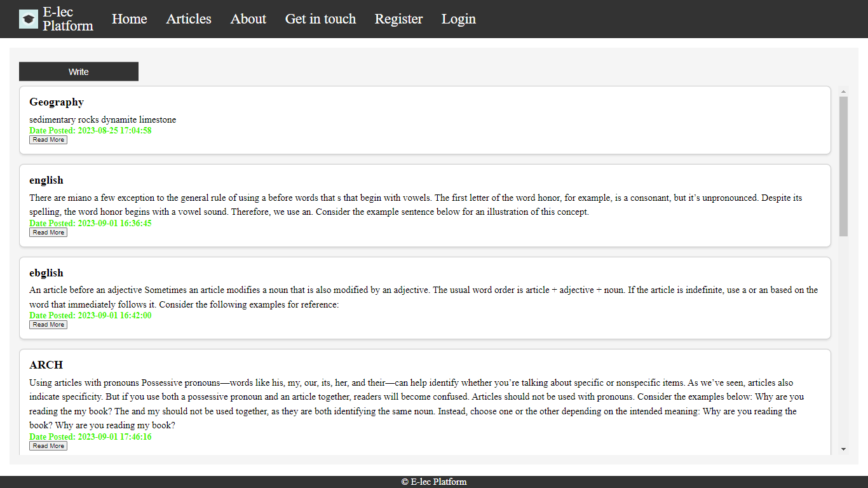Click the footer E-lec Platform copyright text
This screenshot has width=868, height=488.
434,482
